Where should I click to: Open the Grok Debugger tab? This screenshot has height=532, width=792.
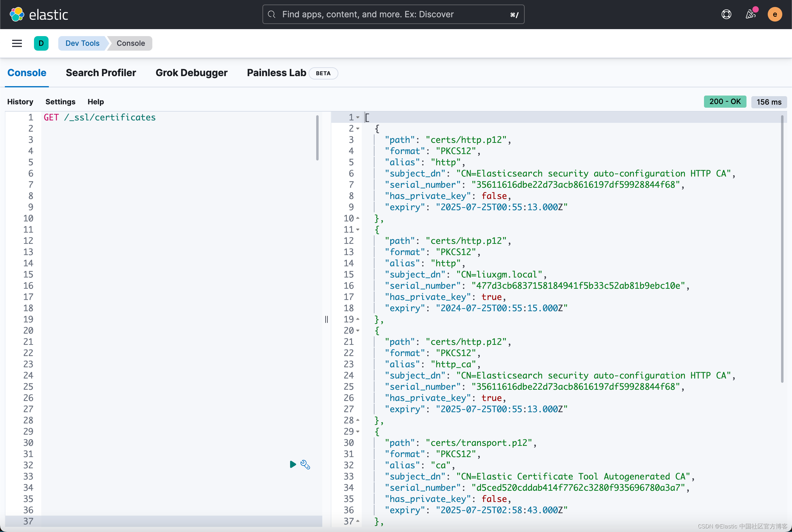191,73
